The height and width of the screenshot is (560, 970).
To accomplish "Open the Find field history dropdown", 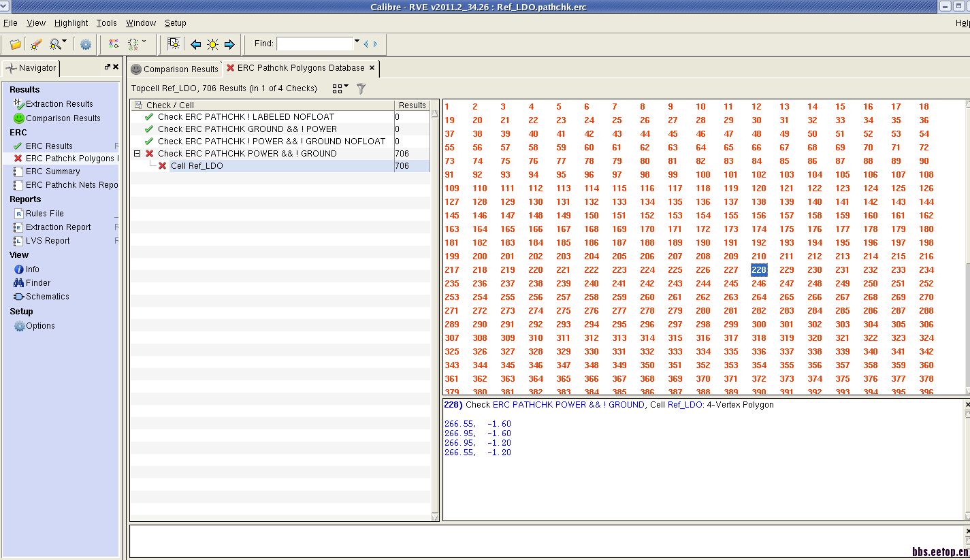I will point(357,42).
